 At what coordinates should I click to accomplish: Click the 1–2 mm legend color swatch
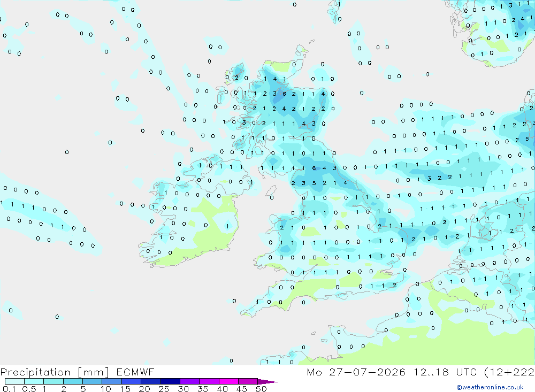[53, 381]
